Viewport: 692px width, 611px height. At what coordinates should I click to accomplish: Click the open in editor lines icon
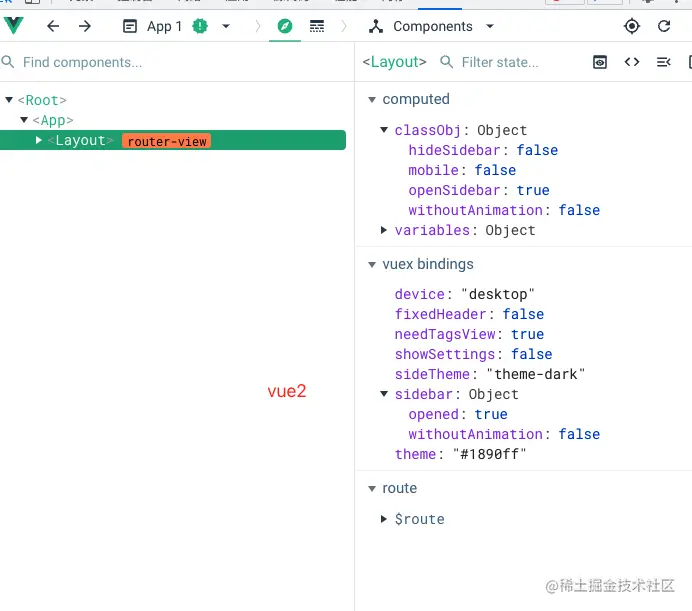coord(664,62)
